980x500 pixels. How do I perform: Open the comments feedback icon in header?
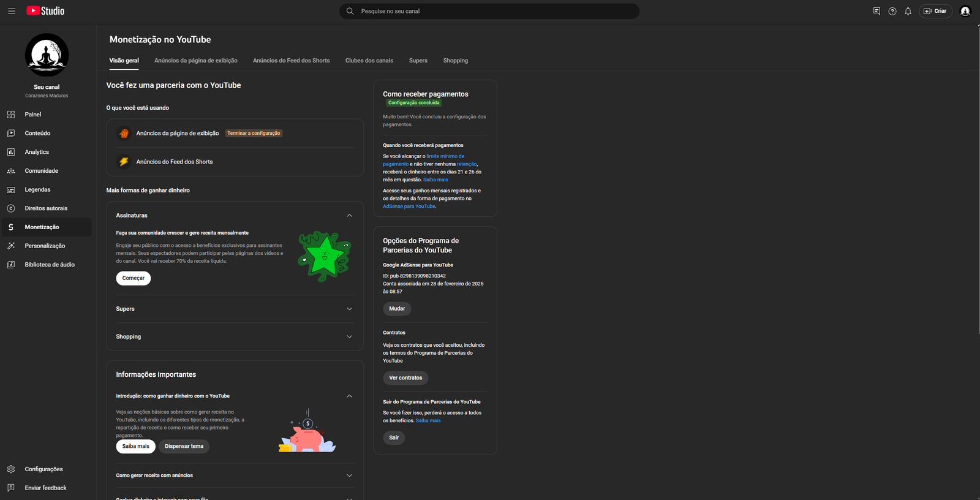[876, 11]
